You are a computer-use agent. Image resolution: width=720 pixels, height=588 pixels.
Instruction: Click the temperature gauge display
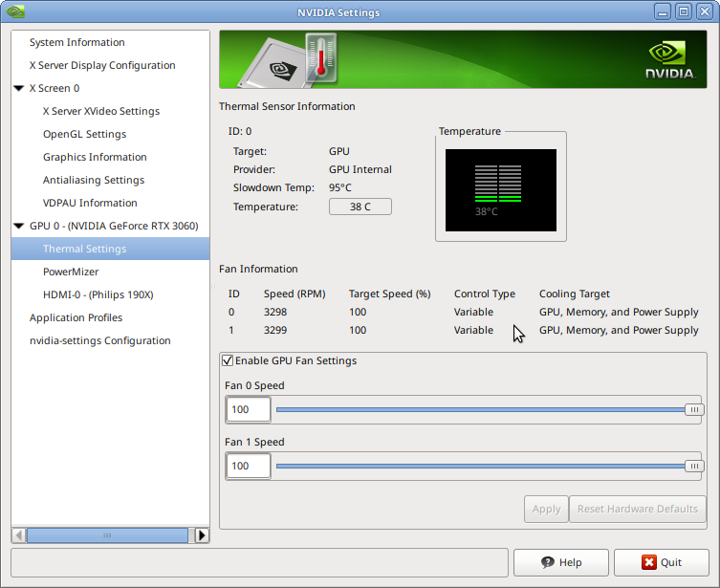pos(497,189)
